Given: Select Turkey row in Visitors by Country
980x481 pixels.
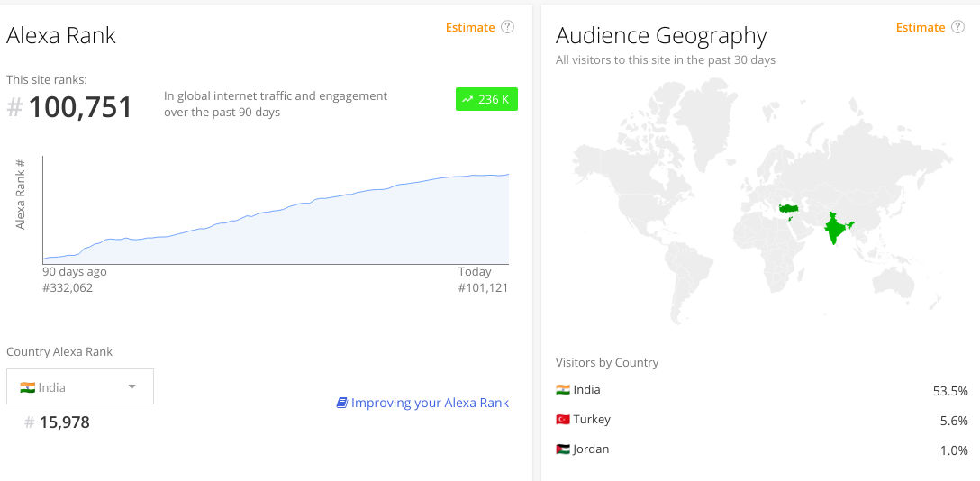Looking at the screenshot, I should pos(761,420).
